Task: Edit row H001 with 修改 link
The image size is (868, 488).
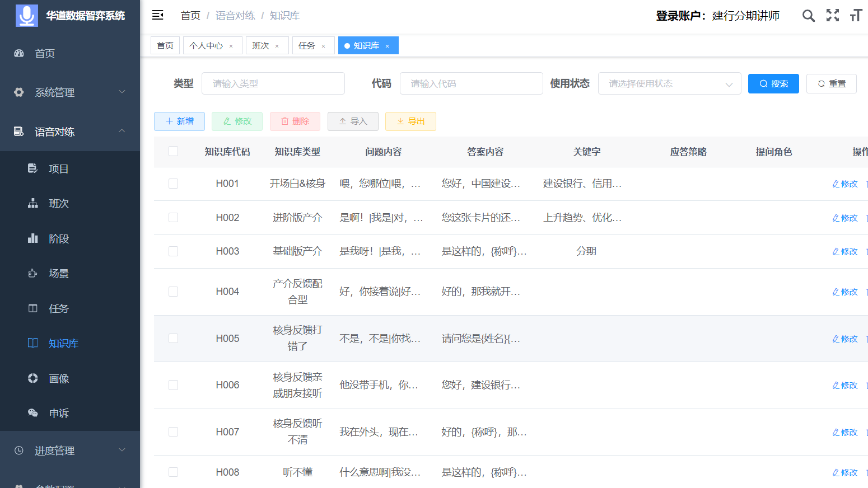Action: pyautogui.click(x=845, y=184)
